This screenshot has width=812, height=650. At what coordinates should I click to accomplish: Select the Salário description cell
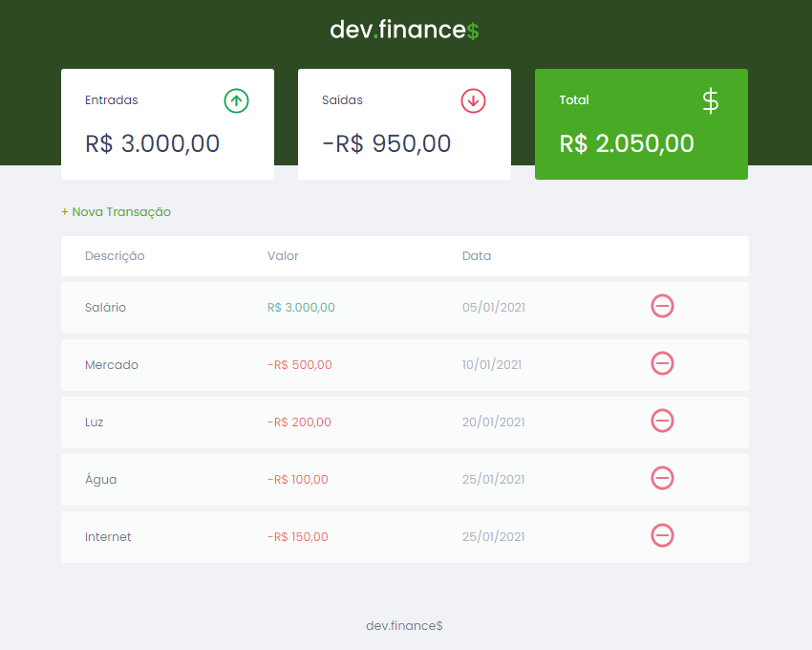click(105, 308)
